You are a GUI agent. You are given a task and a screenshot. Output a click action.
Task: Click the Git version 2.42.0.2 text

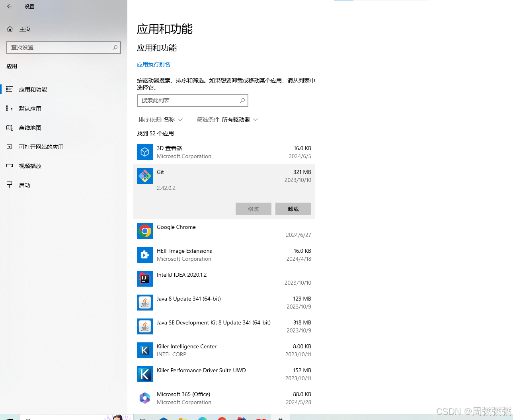coord(166,188)
